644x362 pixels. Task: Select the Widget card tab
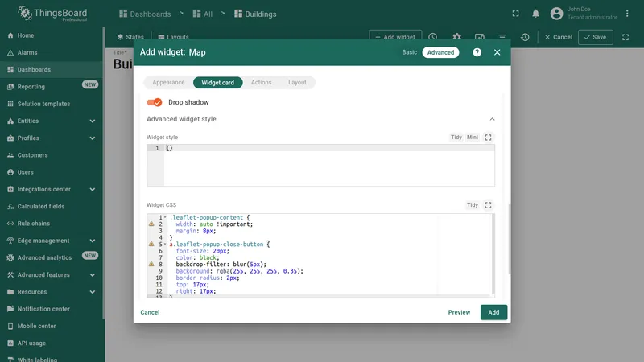pos(217,83)
